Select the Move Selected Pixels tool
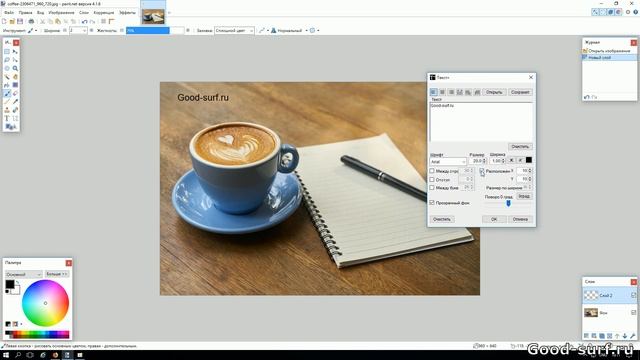Image resolution: width=640 pixels, height=360 pixels. [x=15, y=51]
